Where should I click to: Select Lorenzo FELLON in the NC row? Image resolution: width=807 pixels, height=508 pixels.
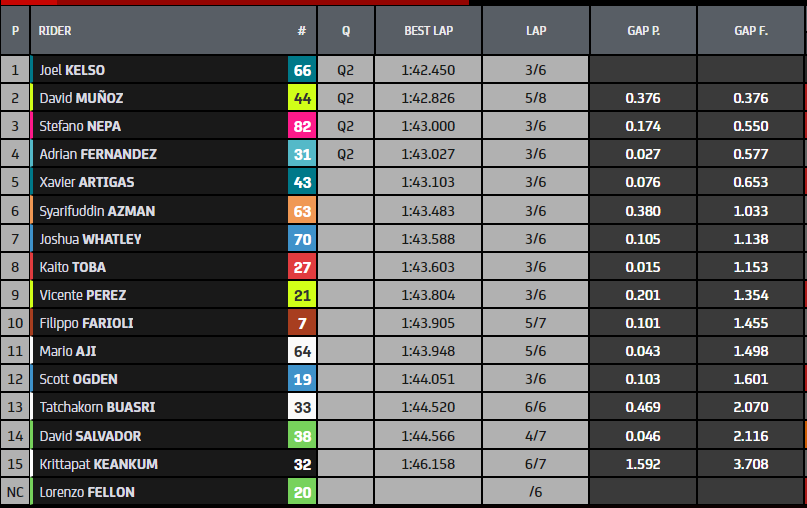(86, 492)
